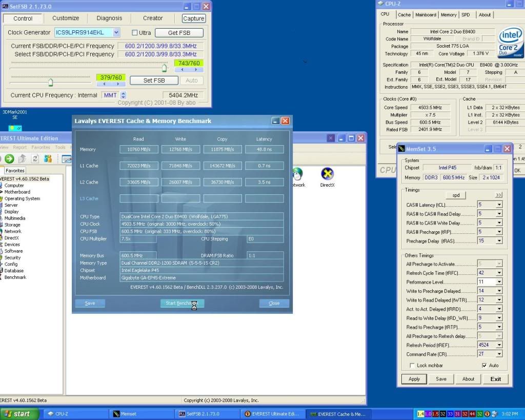The image size is (525, 420).
Task: Switch to the CPU-Z taskbar button
Action: pos(76,414)
